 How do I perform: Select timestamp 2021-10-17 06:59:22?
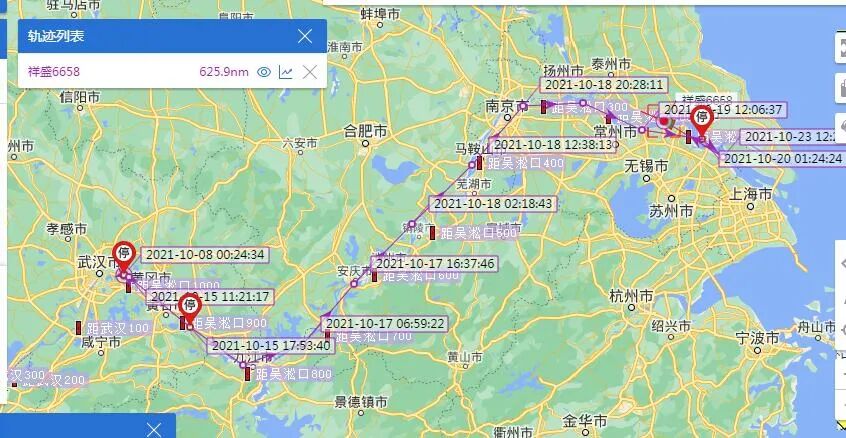coord(385,324)
